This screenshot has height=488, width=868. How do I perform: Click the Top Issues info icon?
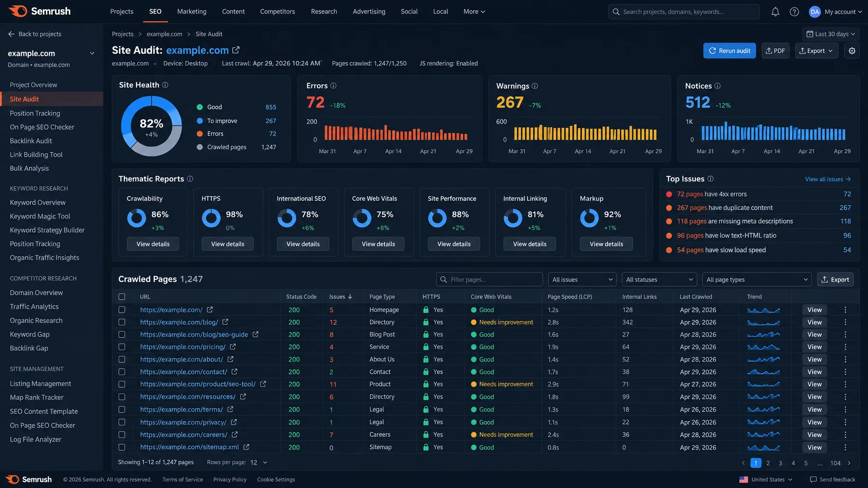710,179
